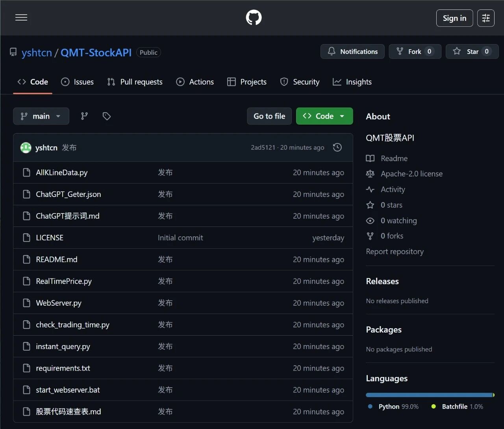Open ChatGPT提示词.md file
The image size is (504, 429).
click(68, 216)
